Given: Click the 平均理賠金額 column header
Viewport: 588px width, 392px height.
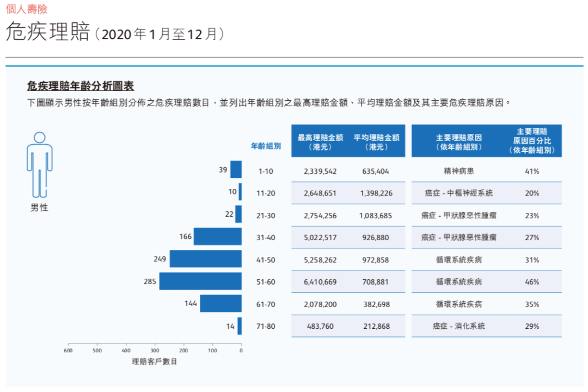Looking at the screenshot, I should click(x=377, y=140).
